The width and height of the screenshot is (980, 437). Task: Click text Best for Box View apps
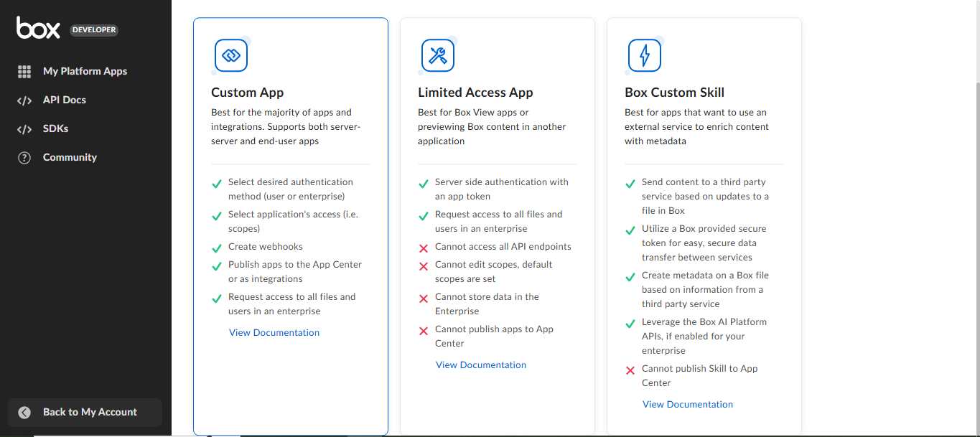coord(492,127)
